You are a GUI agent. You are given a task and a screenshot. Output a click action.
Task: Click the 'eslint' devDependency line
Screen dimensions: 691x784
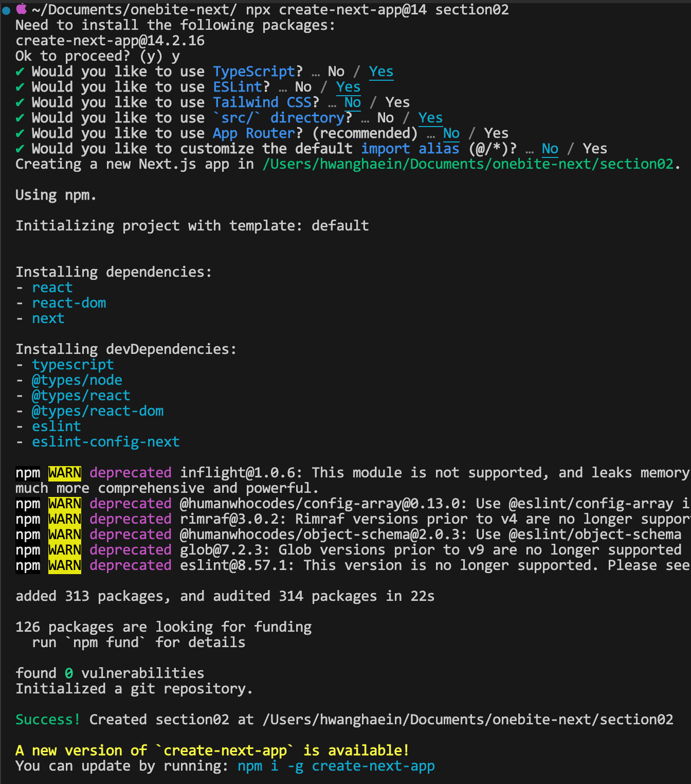coord(57,426)
